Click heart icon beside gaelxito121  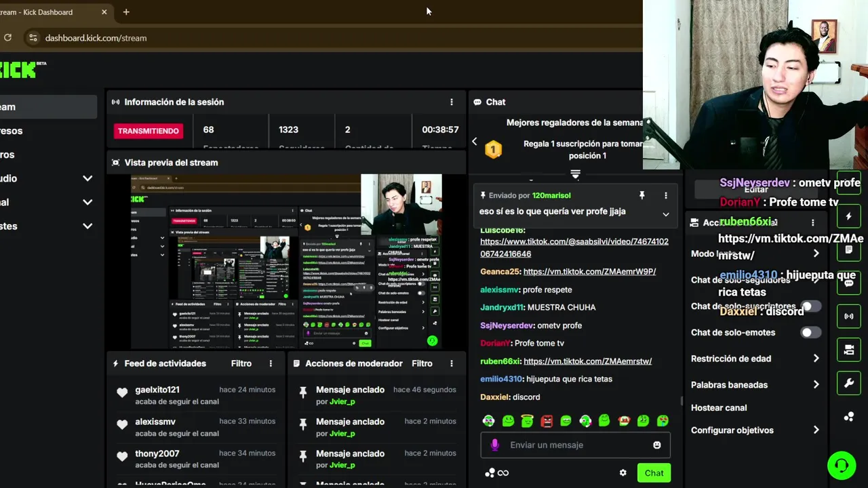tap(122, 392)
